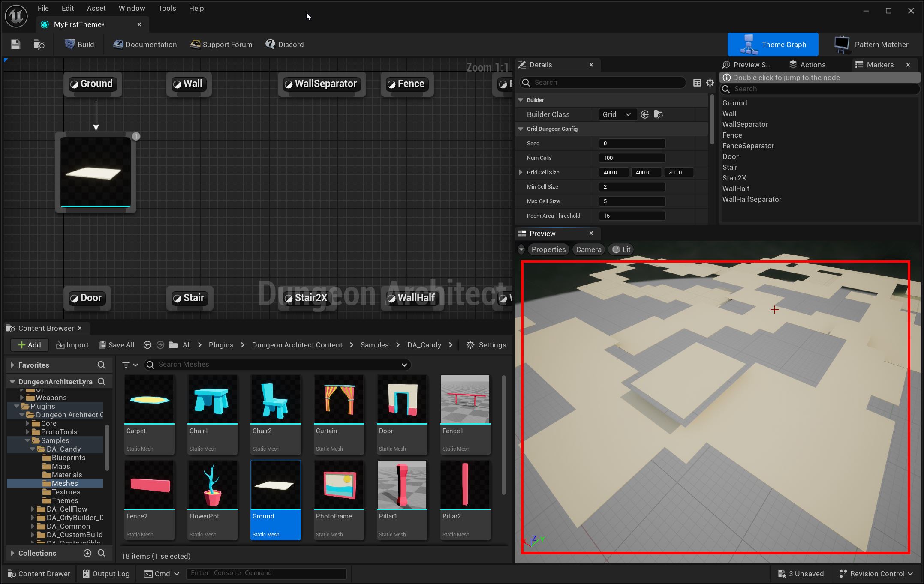
Task: Select the WallSeparator marker node
Action: click(322, 84)
